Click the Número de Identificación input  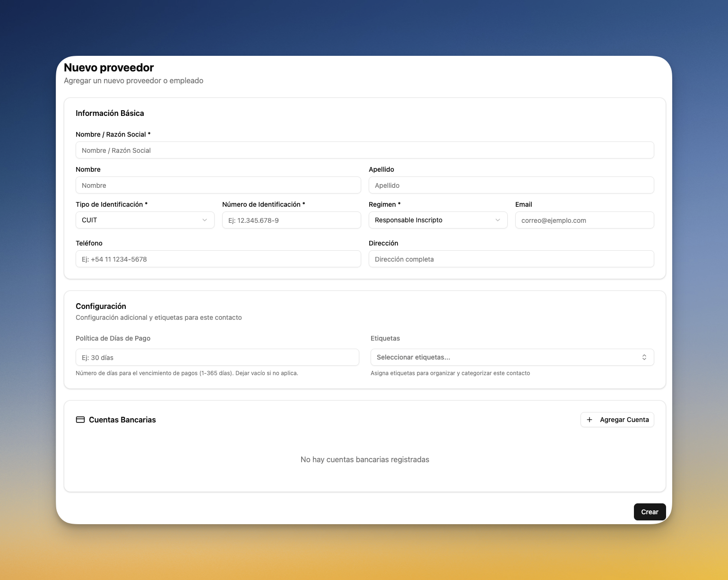click(291, 220)
